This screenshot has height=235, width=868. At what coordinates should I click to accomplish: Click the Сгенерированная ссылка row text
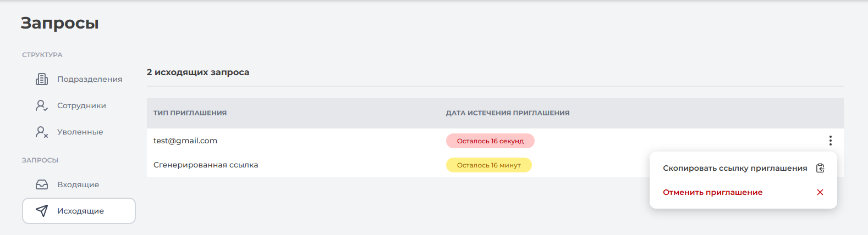(206, 165)
